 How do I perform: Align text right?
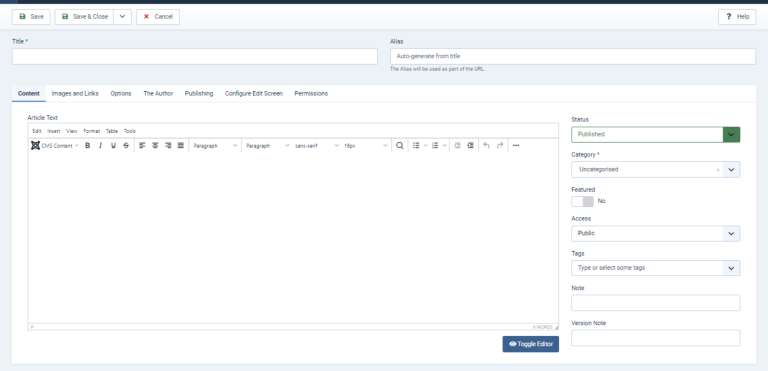coord(168,146)
